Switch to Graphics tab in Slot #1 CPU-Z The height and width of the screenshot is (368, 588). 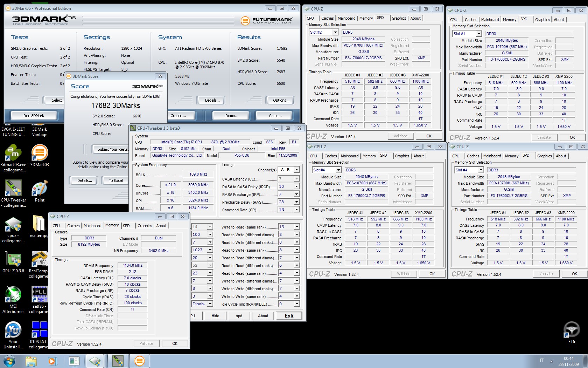click(x=542, y=20)
